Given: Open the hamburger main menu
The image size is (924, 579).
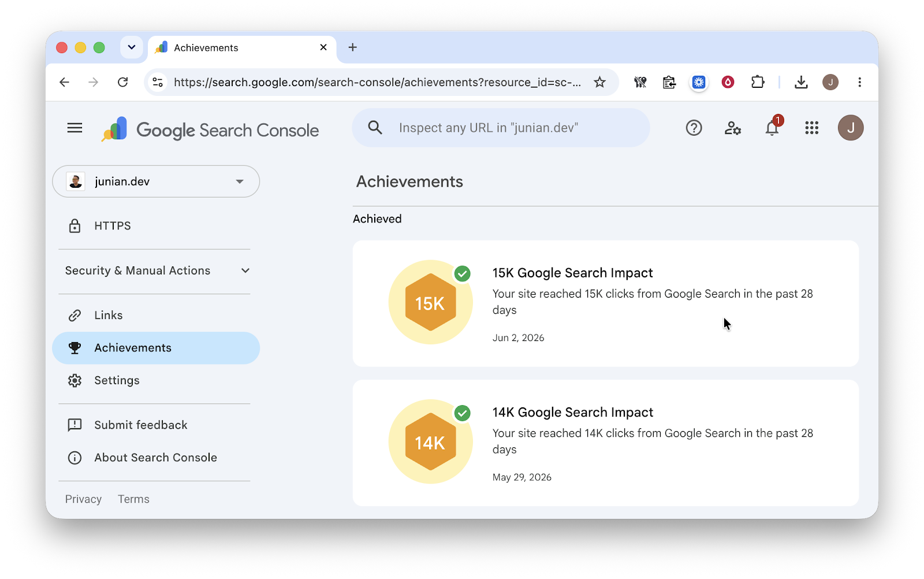Looking at the screenshot, I should (74, 128).
